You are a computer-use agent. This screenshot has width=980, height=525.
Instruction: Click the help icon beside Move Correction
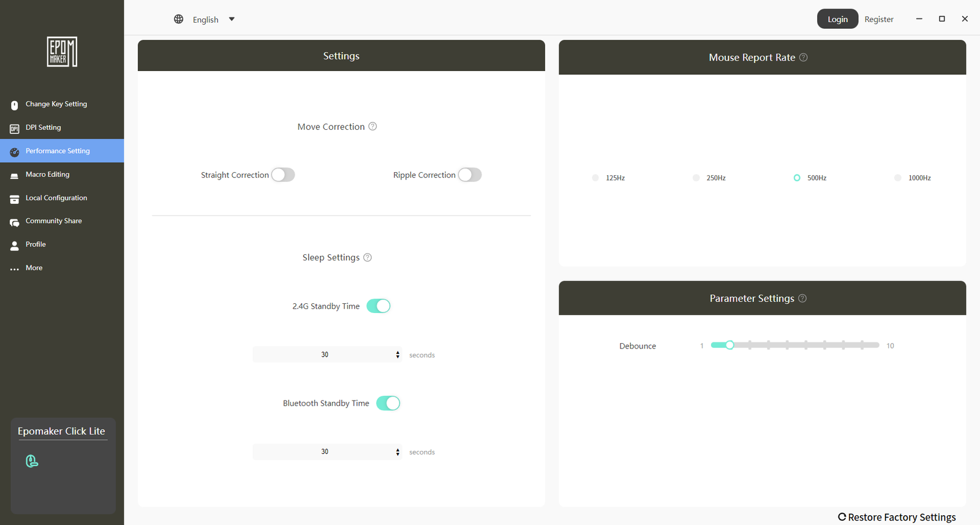(x=372, y=127)
